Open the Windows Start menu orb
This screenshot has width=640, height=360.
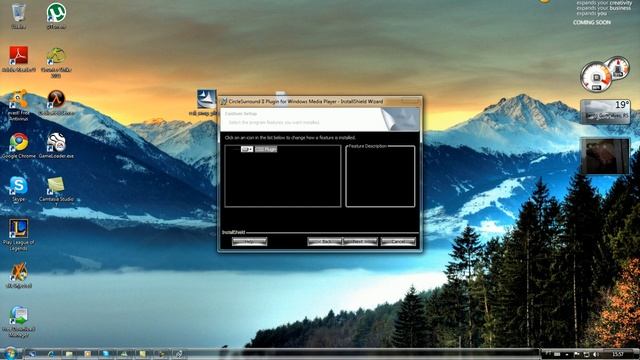[11, 353]
